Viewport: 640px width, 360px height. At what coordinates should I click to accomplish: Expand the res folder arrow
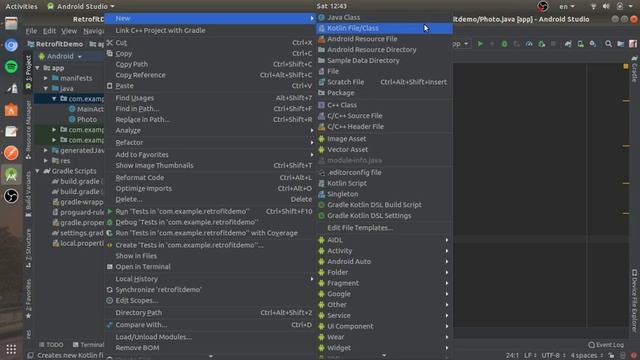click(46, 161)
